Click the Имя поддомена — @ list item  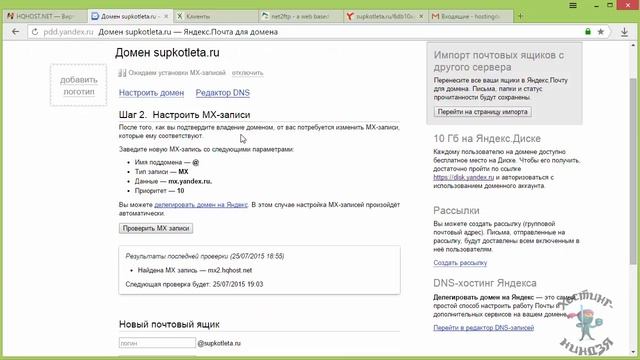point(167,162)
